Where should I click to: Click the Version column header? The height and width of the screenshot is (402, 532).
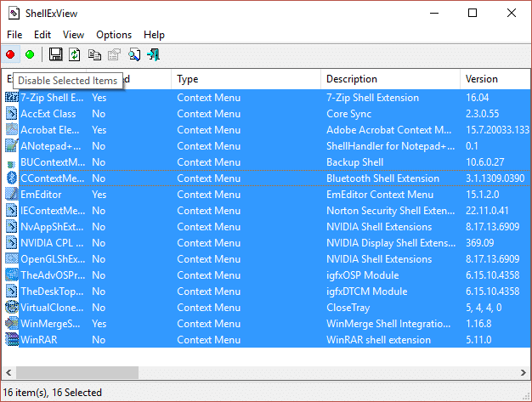493,79
